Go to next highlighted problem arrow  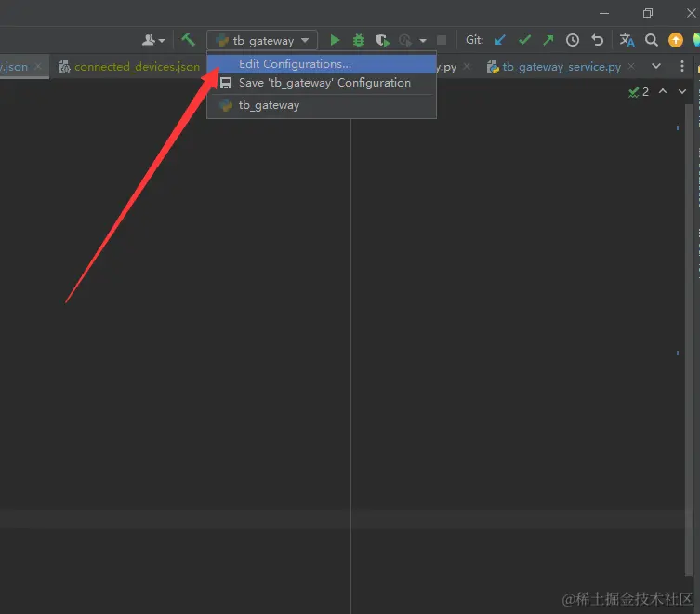tap(682, 91)
